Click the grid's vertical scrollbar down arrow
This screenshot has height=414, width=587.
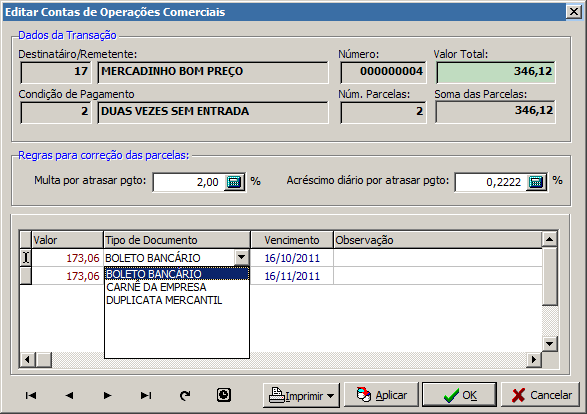pyautogui.click(x=550, y=344)
